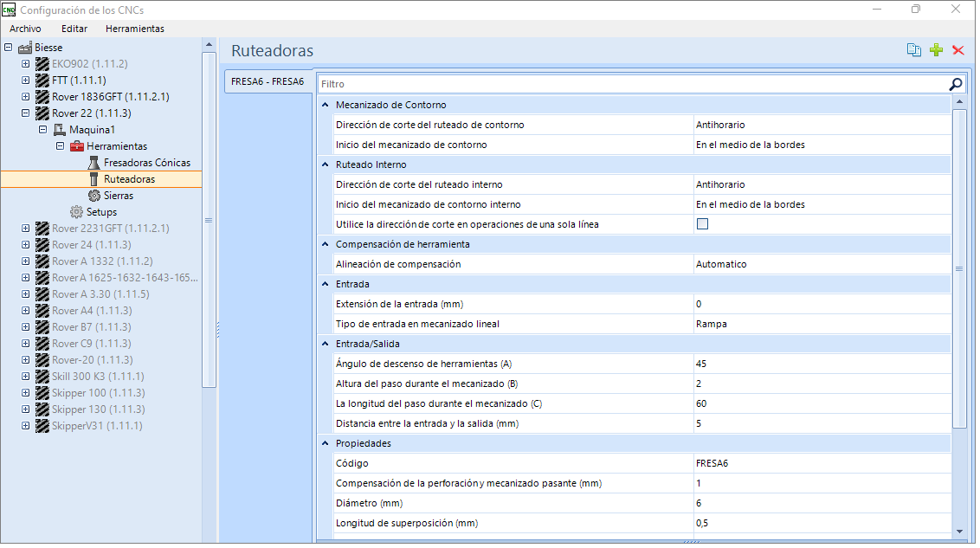
Task: Edit the Diámetro (mm) value 6
Action: click(x=822, y=503)
